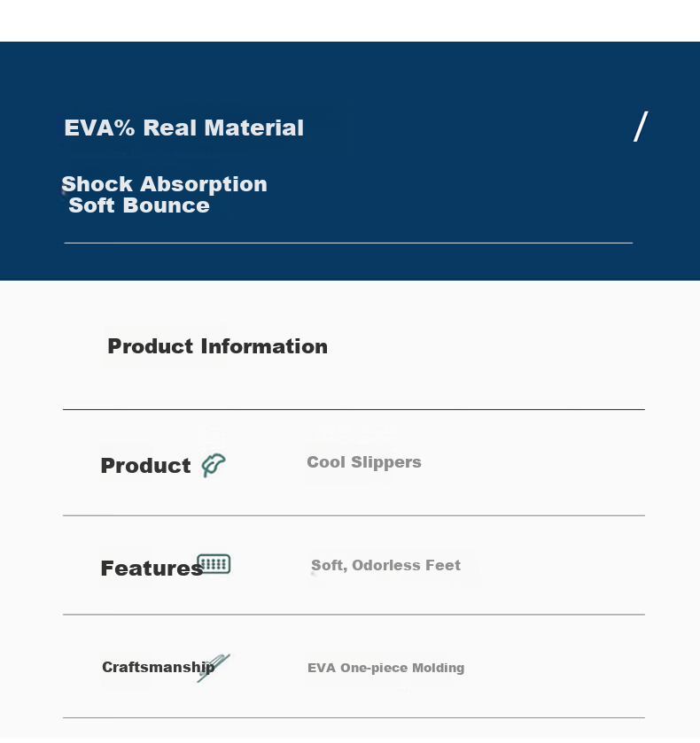The height and width of the screenshot is (743, 700).
Task: Click the divider line below Features row
Action: (x=354, y=614)
